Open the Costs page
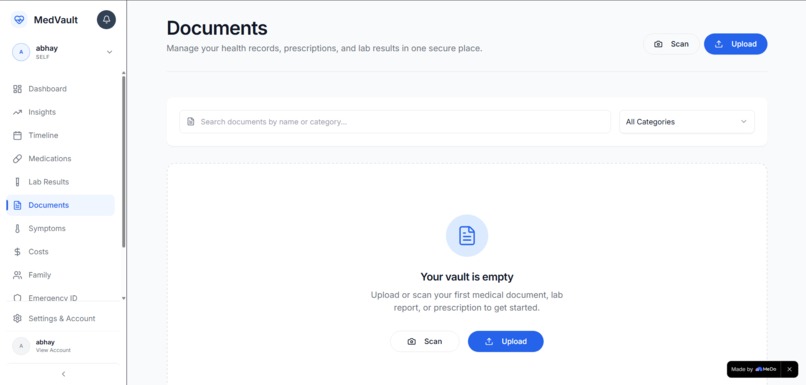Image resolution: width=806 pixels, height=385 pixels. [61, 252]
